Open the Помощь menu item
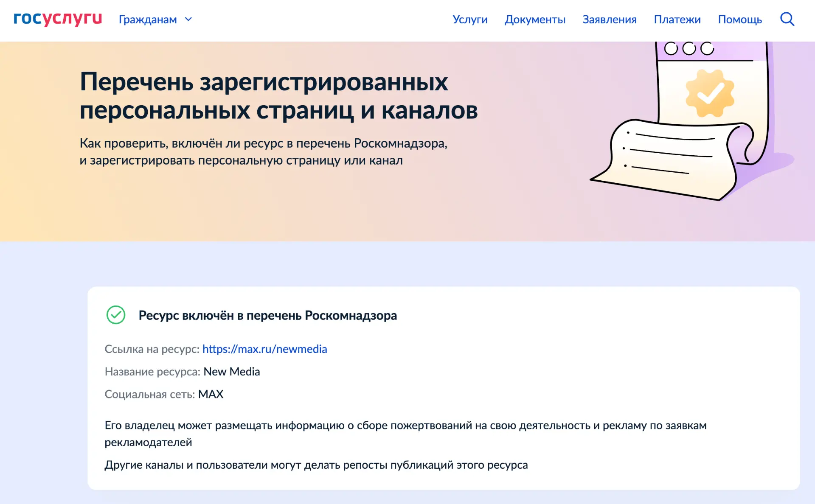 740,20
